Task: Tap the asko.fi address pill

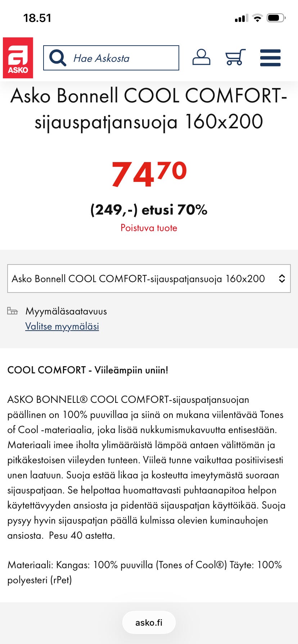Action: point(149,622)
